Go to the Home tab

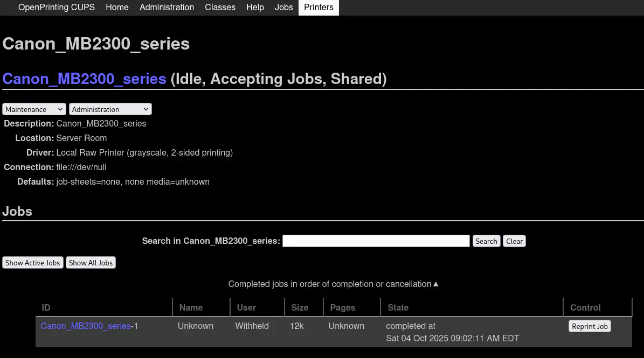tap(117, 8)
